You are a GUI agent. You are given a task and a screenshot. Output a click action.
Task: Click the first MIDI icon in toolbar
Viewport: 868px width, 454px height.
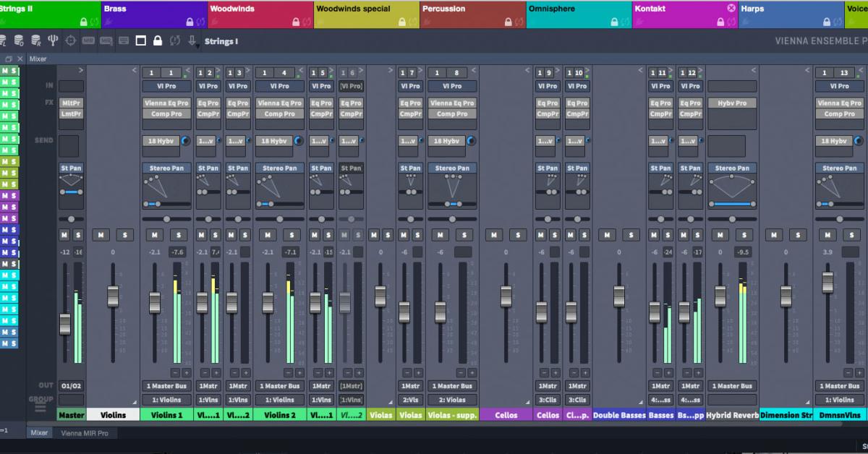coord(89,40)
